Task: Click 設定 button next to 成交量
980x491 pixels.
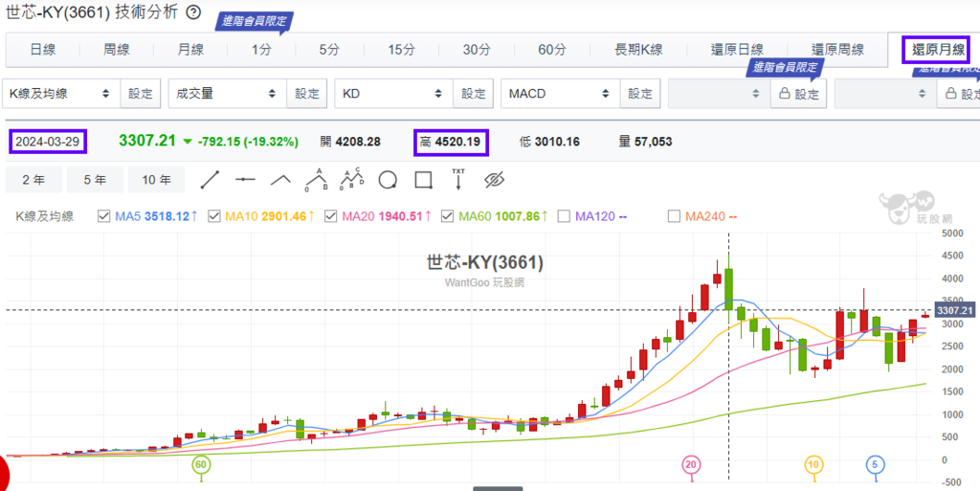Action: pyautogui.click(x=307, y=94)
